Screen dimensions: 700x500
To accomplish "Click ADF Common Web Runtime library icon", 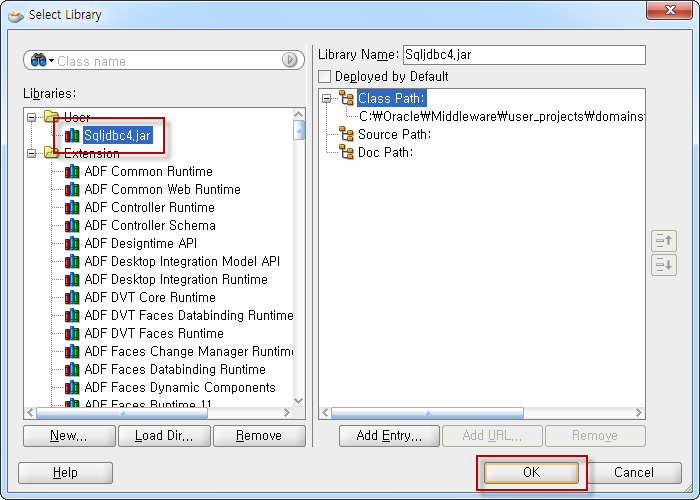I will click(x=72, y=189).
